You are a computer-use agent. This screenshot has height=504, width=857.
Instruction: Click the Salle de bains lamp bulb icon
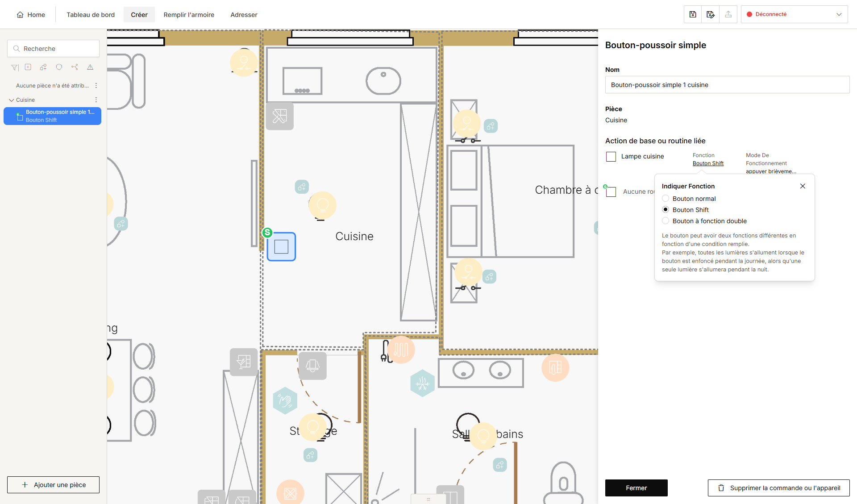click(483, 436)
